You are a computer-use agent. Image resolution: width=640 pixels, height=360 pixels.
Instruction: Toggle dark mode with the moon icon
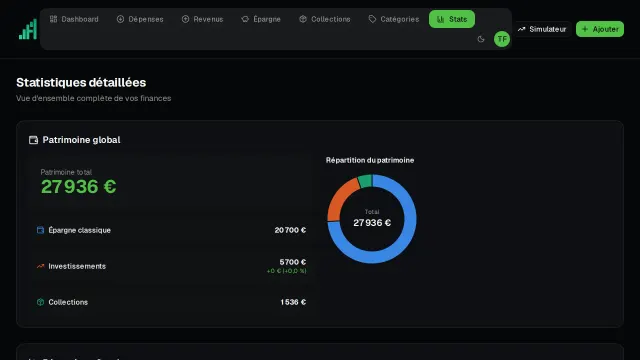[481, 39]
